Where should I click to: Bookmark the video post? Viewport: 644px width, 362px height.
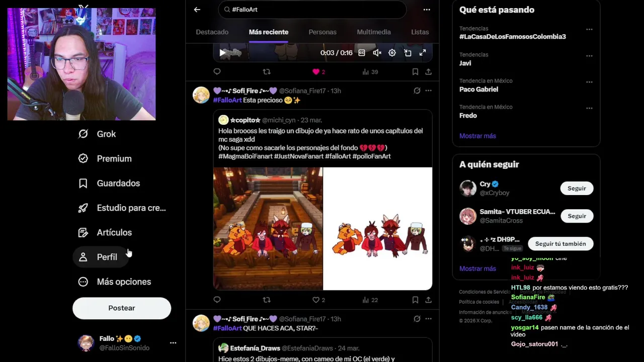415,72
